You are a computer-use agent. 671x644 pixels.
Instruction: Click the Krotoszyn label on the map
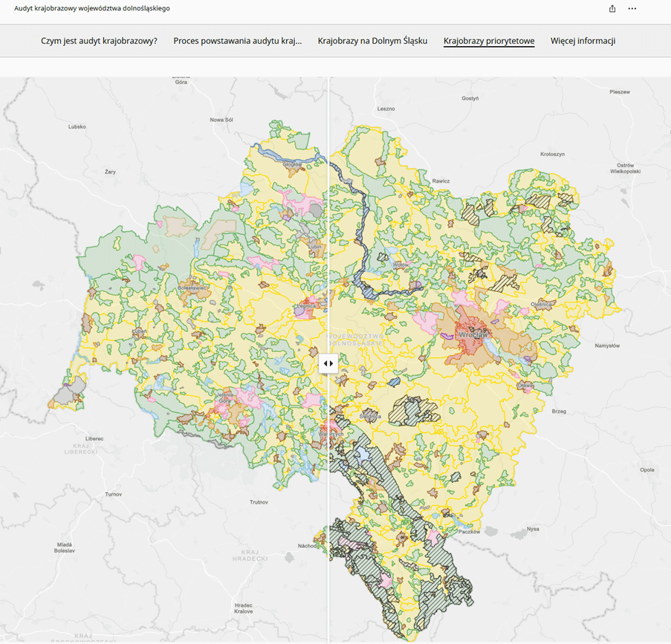[552, 154]
